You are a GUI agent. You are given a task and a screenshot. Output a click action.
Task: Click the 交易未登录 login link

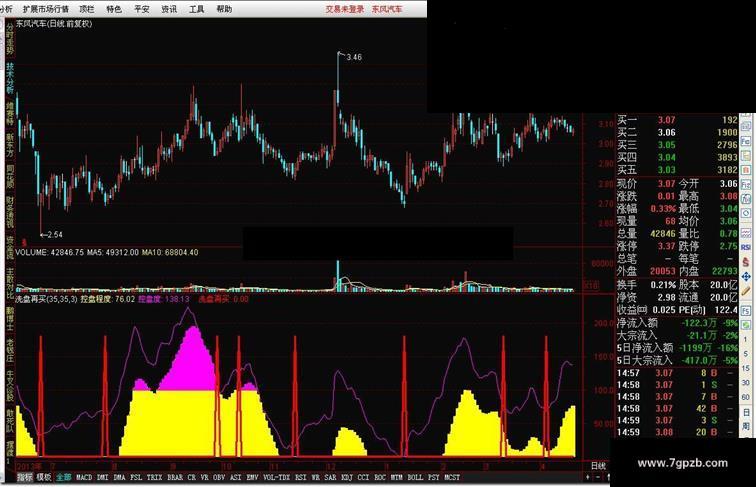pyautogui.click(x=345, y=9)
